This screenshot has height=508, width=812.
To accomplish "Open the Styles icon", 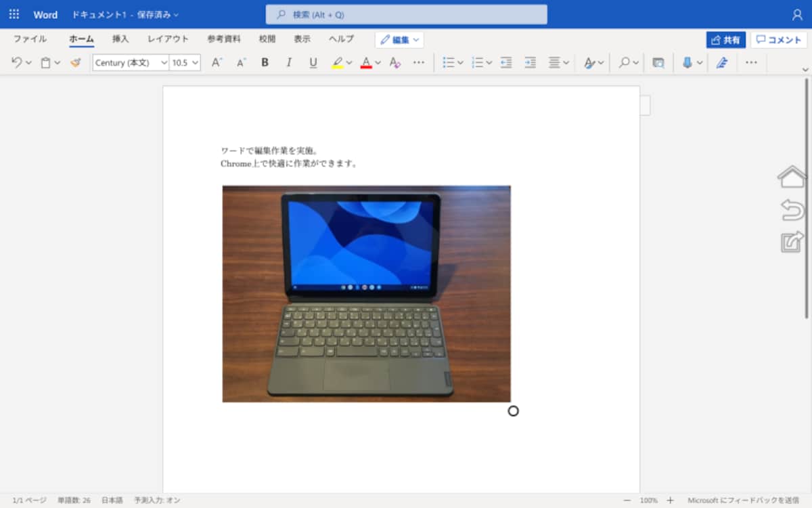I will [589, 62].
